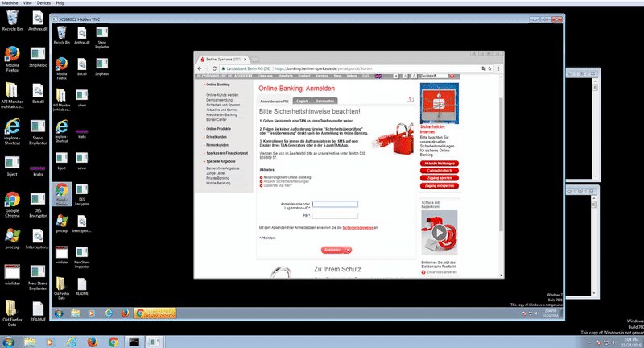Select README file inside Hidden VNC desktop
Screen dimensions: 644x348
click(x=82, y=287)
